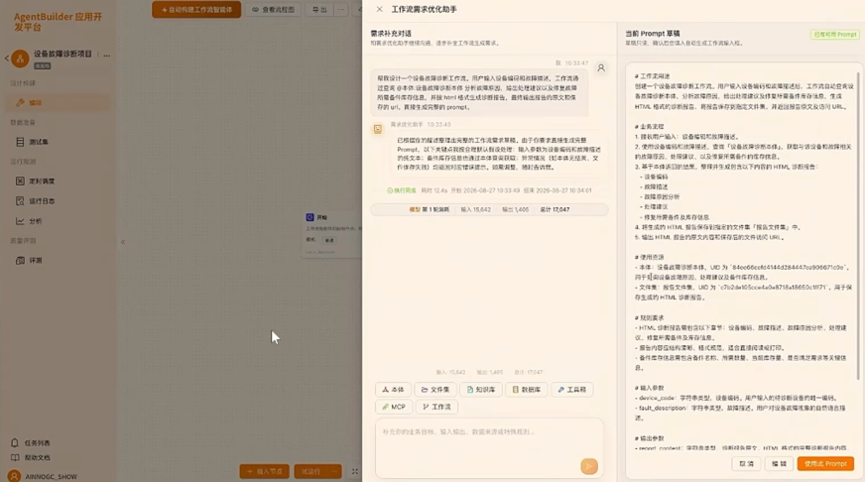Click the 编辑 button under Prompt draft

point(779,464)
